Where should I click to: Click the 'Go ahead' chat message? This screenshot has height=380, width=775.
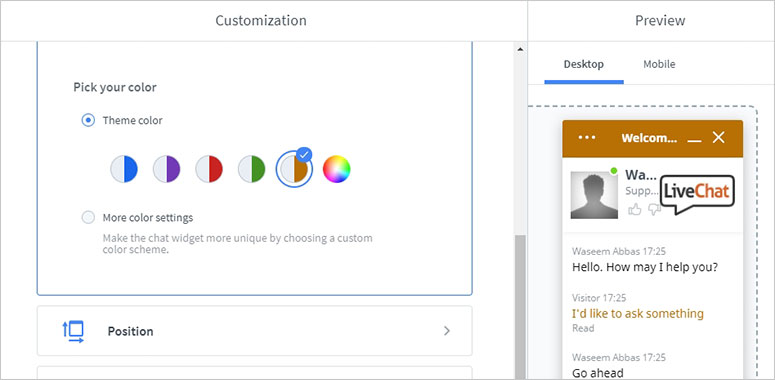click(598, 373)
